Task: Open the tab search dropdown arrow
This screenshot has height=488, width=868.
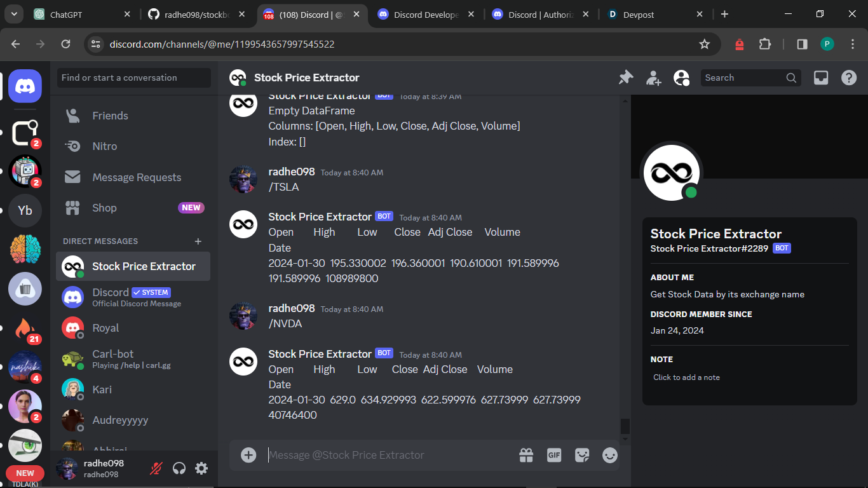Action: pos(13,14)
